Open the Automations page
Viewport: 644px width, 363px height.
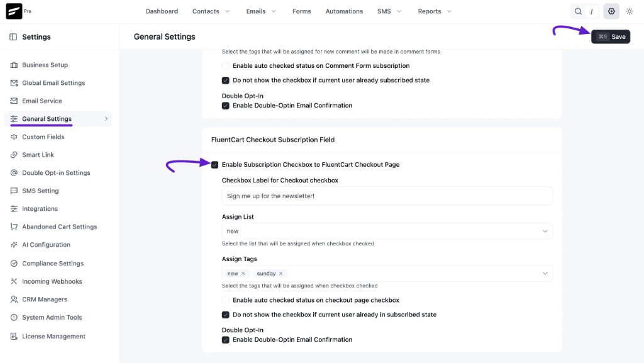tap(344, 11)
